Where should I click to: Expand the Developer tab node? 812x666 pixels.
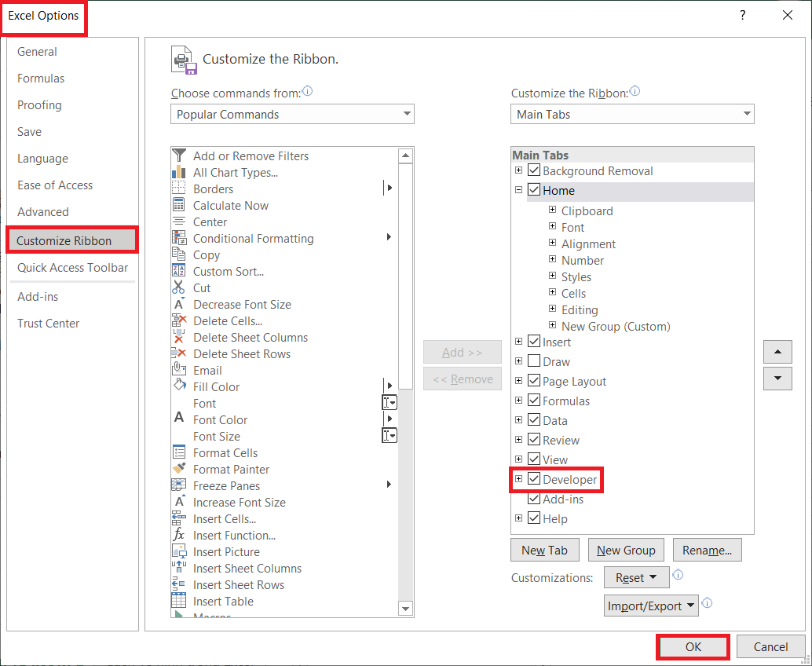pyautogui.click(x=518, y=478)
